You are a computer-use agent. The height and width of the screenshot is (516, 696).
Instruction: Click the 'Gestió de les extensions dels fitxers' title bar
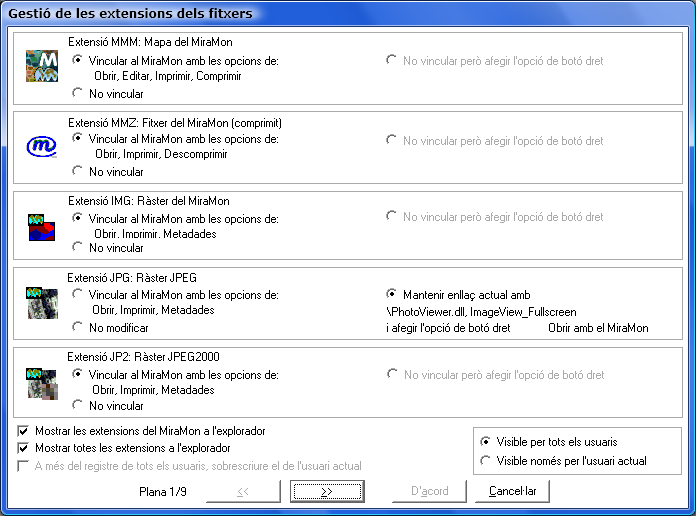click(x=348, y=13)
